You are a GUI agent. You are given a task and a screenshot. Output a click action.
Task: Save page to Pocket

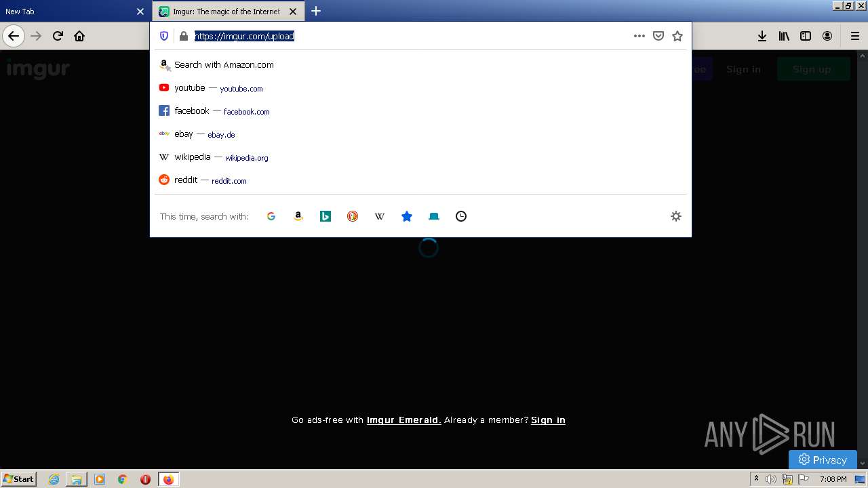(658, 36)
